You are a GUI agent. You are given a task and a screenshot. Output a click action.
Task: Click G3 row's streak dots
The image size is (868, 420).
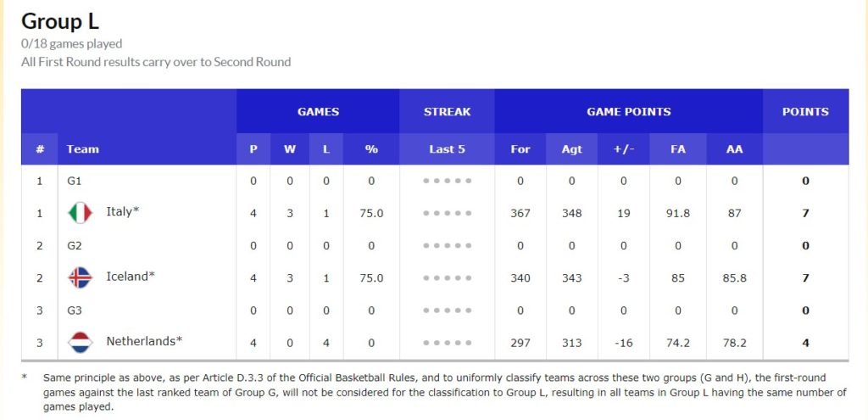(448, 311)
